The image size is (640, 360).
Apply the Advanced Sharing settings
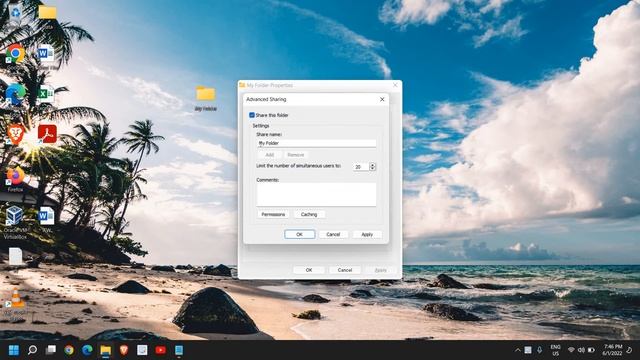(x=367, y=234)
